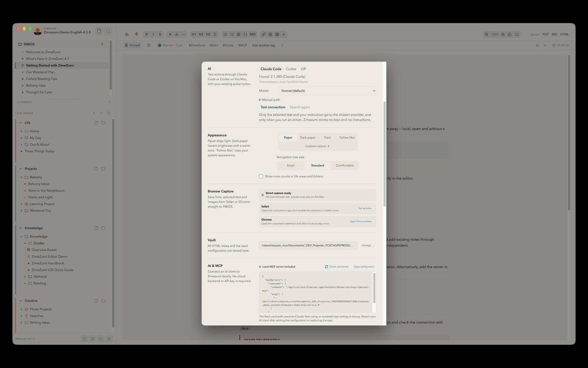Viewport: 588px width, 368px height.
Task: Open search from the sidebar header
Action: 108,31
